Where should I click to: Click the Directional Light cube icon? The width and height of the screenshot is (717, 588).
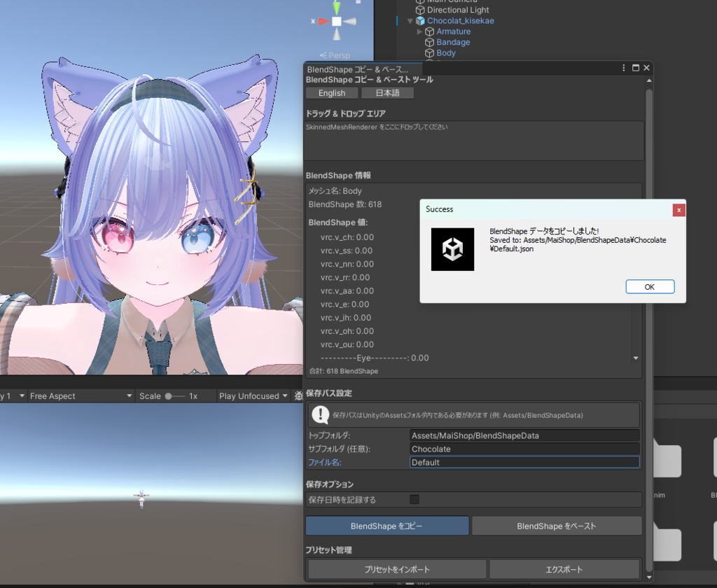[x=421, y=10]
